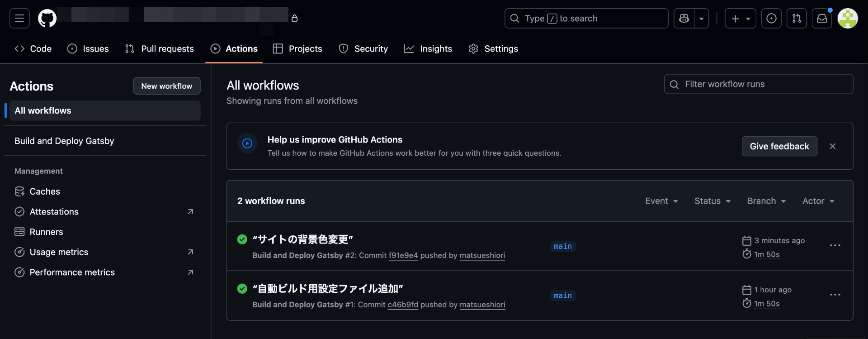868x339 pixels.
Task: Open notifications inbox icon
Action: pos(822,19)
